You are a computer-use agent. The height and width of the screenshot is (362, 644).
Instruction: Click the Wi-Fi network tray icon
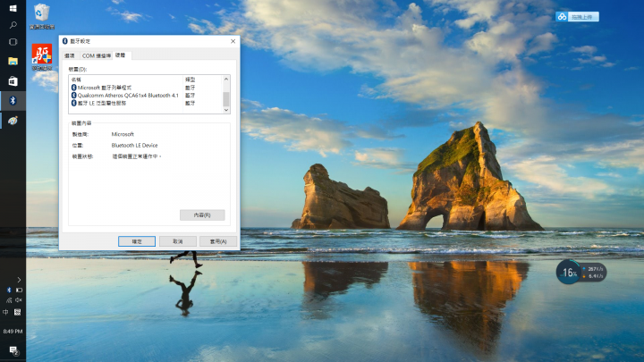tap(9, 300)
